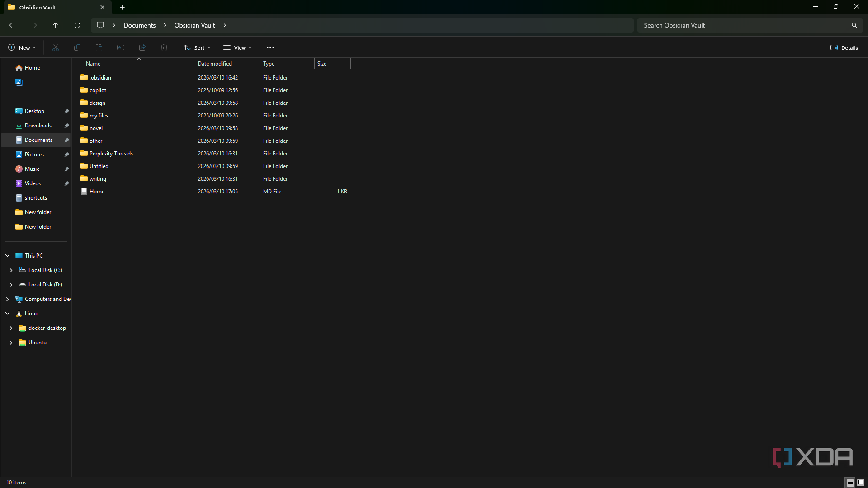The width and height of the screenshot is (868, 488).
Task: Unpin Desktop from Quick access
Action: [x=67, y=111]
